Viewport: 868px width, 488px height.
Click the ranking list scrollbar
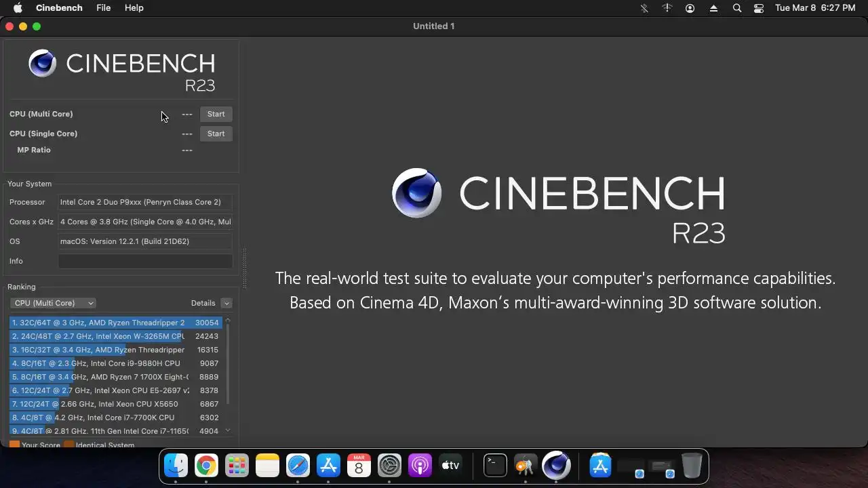pyautogui.click(x=228, y=364)
